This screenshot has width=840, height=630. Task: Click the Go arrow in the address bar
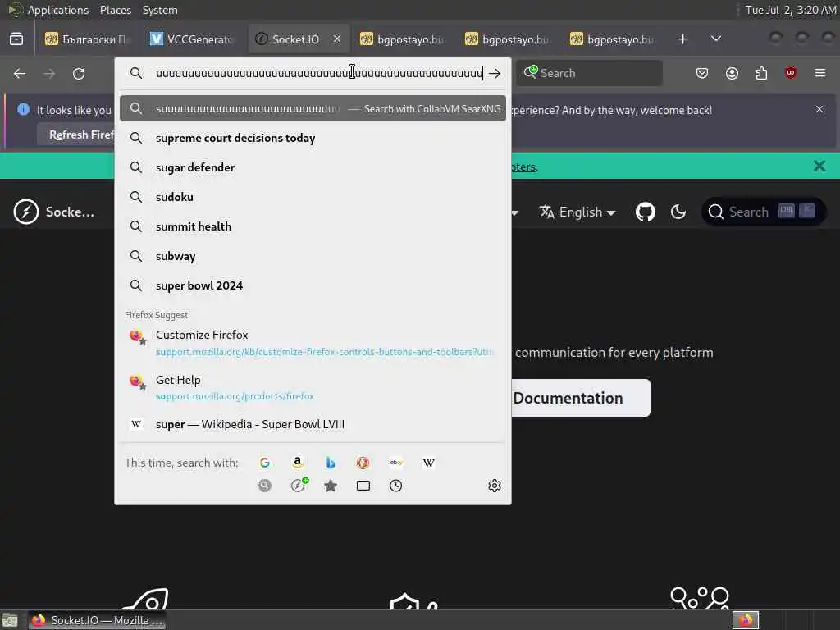(495, 73)
